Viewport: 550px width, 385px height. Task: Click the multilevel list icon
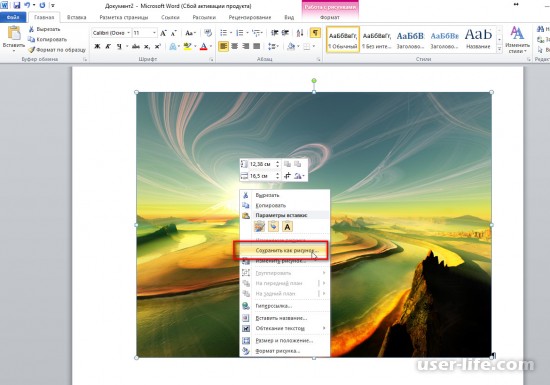coord(256,33)
